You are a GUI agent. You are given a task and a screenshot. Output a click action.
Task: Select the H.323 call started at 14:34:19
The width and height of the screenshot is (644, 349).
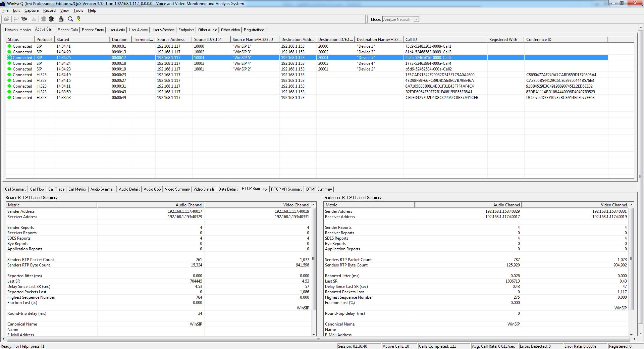tap(307, 75)
